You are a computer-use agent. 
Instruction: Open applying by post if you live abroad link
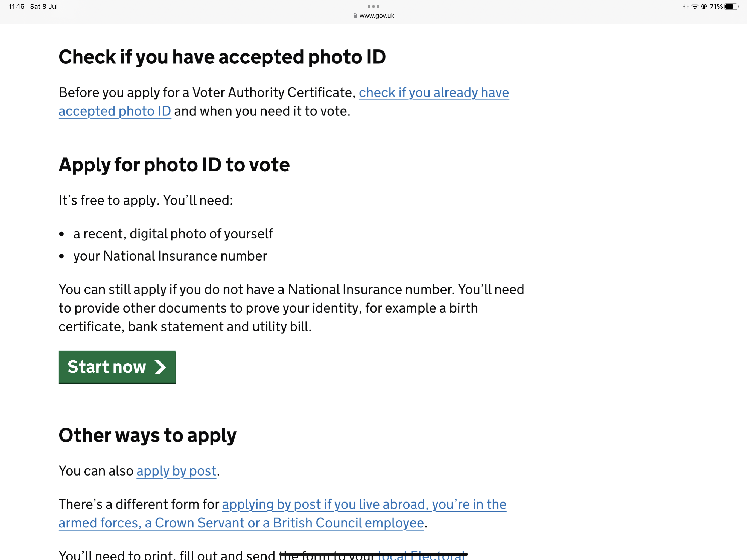tap(364, 504)
